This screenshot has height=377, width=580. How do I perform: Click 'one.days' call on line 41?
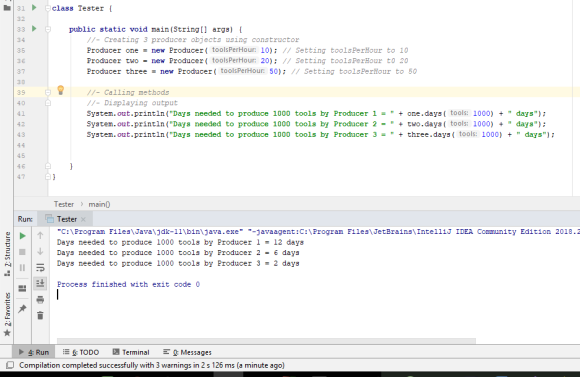[424, 114]
